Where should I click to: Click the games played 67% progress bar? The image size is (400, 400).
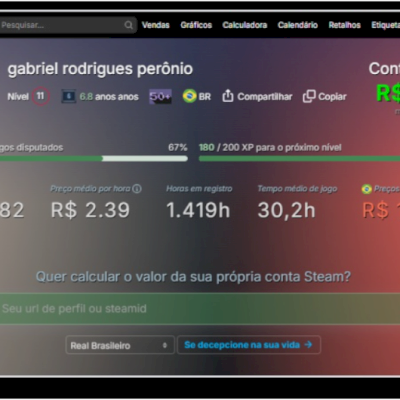click(x=94, y=159)
